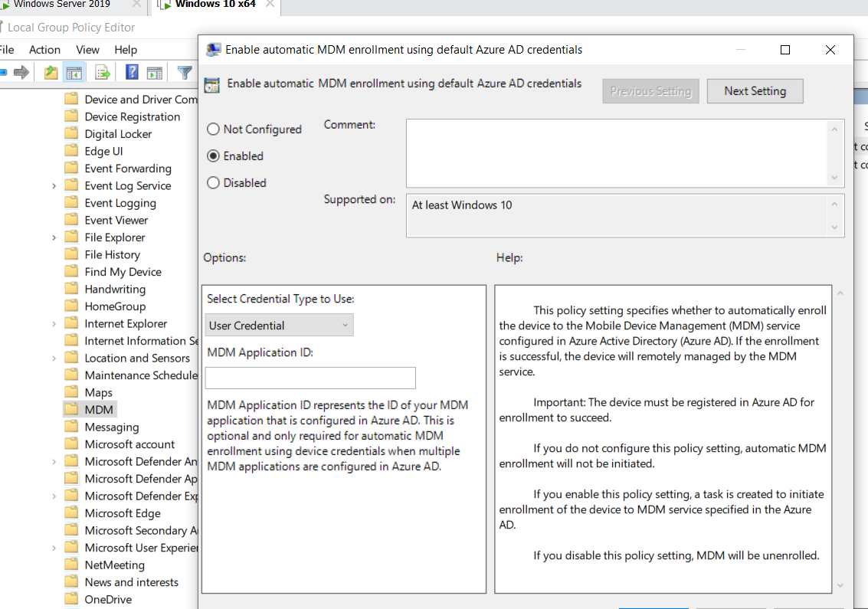Screen dimensions: 868x609
Task: Toggle the Show/Hide Console Tree icon
Action: [73, 72]
